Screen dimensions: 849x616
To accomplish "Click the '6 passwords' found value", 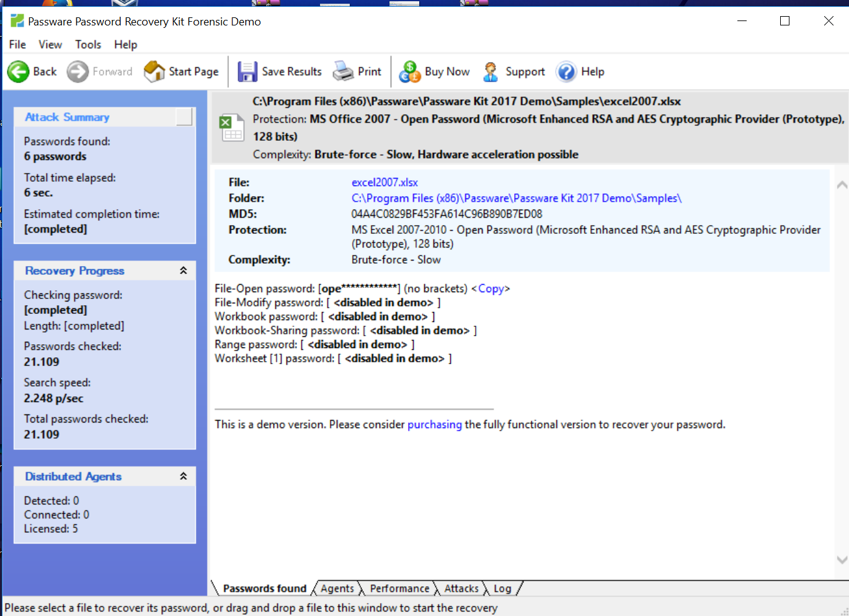I will click(55, 156).
